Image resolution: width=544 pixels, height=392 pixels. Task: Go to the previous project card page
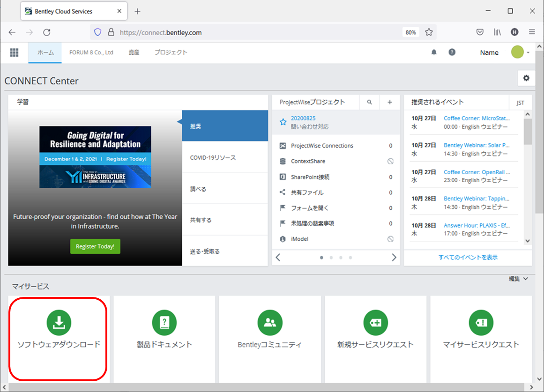[x=278, y=258]
